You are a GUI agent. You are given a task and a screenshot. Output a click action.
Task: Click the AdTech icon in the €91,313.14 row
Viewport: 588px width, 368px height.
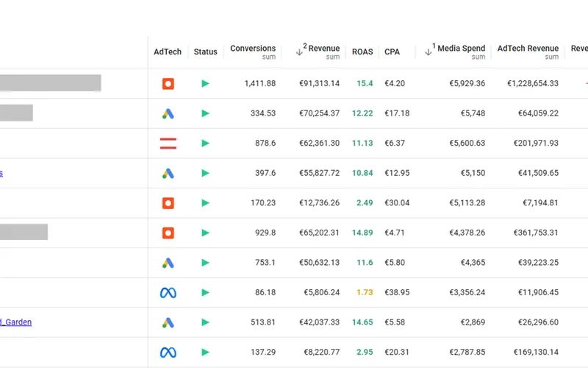coord(168,84)
